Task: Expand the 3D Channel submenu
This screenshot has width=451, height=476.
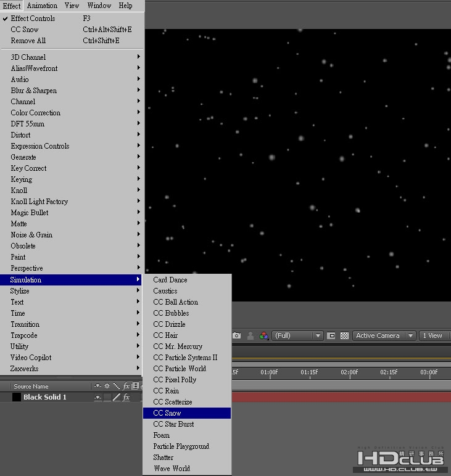Action: point(72,57)
